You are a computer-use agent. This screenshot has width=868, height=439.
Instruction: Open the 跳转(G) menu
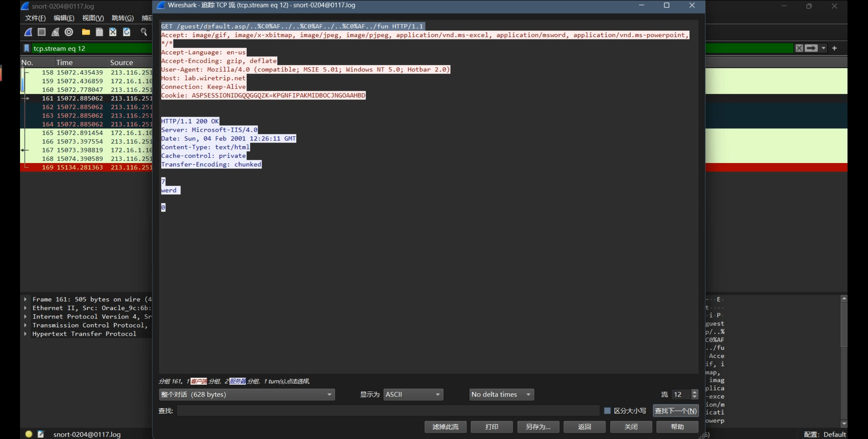pyautogui.click(x=122, y=18)
